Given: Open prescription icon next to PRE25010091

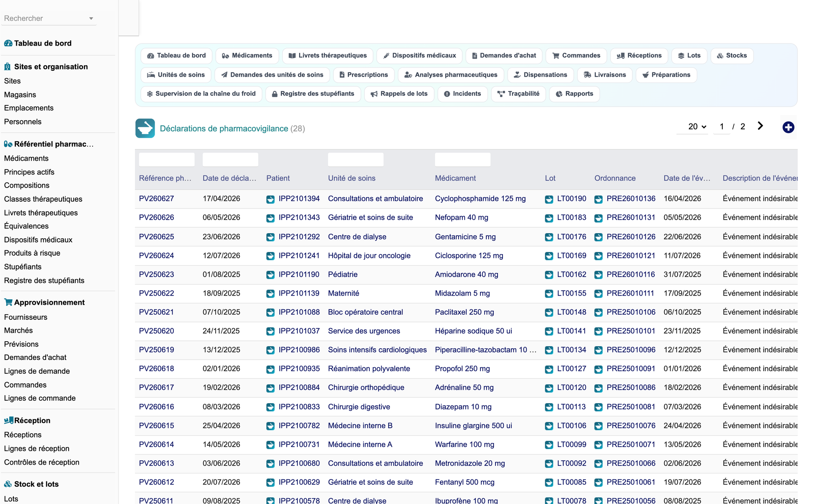Looking at the screenshot, I should coord(598,369).
